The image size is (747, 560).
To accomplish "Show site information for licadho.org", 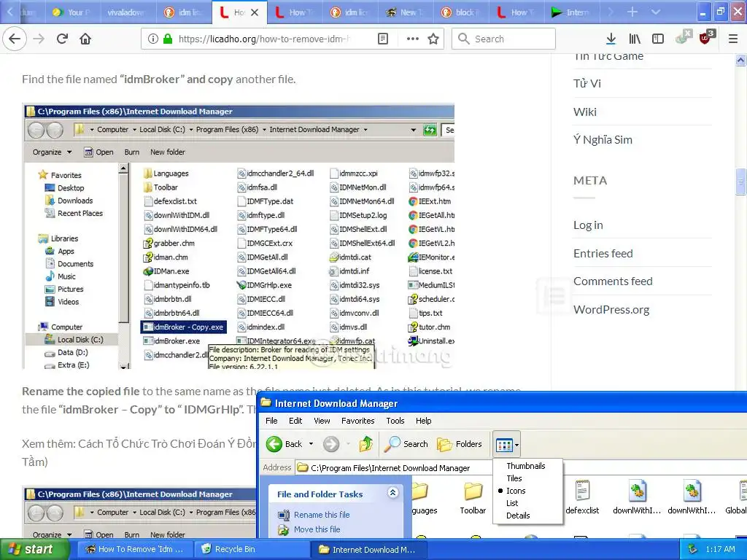I will tap(152, 39).
